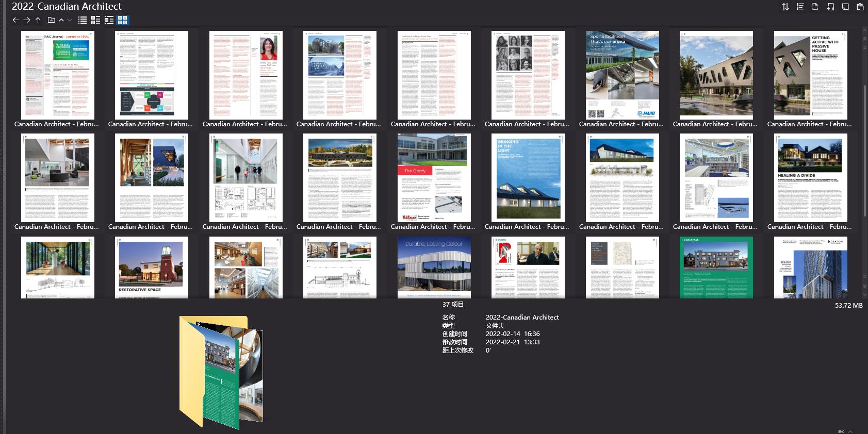Select the Durable, Lasting Colour ad thumbnail
The width and height of the screenshot is (868, 434).
coord(434,268)
